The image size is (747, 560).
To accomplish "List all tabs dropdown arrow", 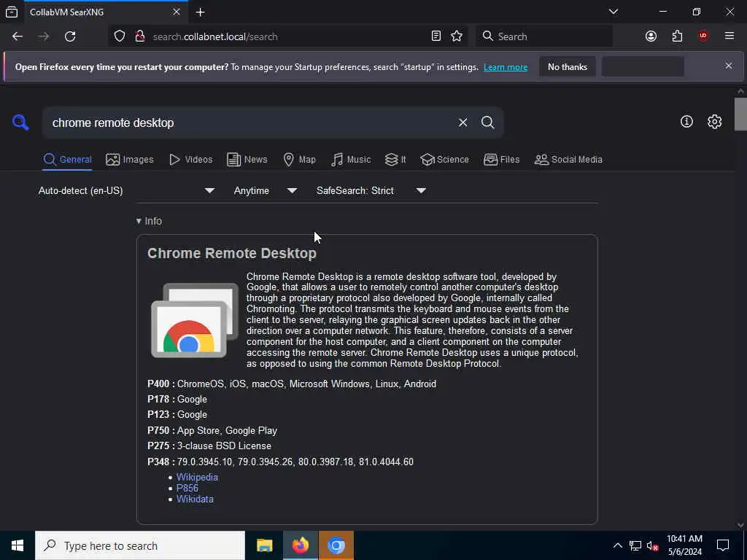I will tap(613, 12).
